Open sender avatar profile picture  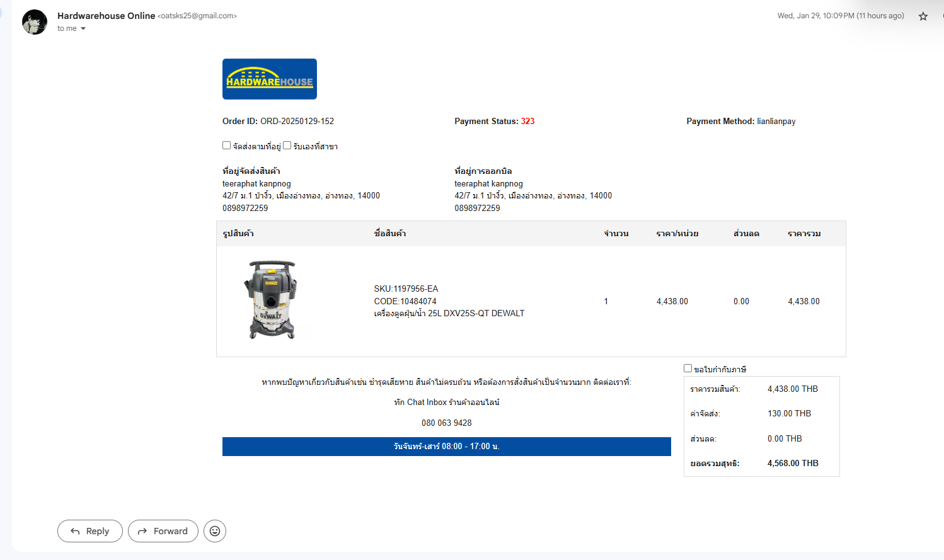pos(35,22)
